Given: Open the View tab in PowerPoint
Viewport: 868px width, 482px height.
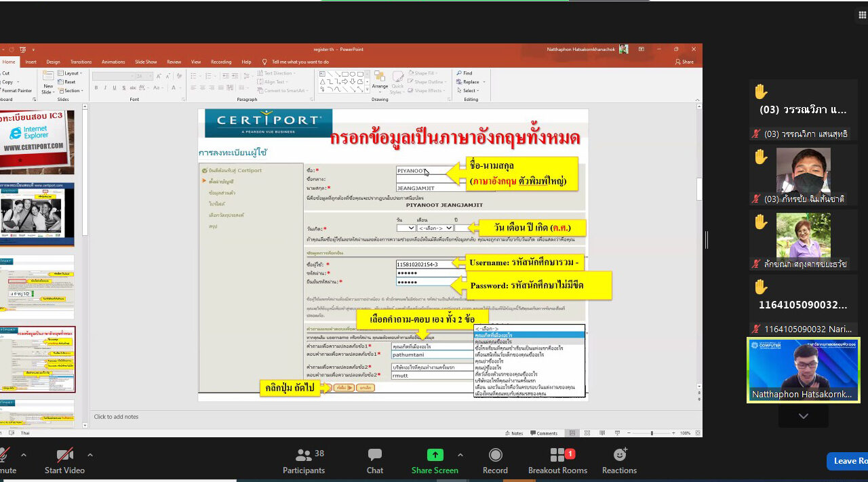Looking at the screenshot, I should 196,62.
